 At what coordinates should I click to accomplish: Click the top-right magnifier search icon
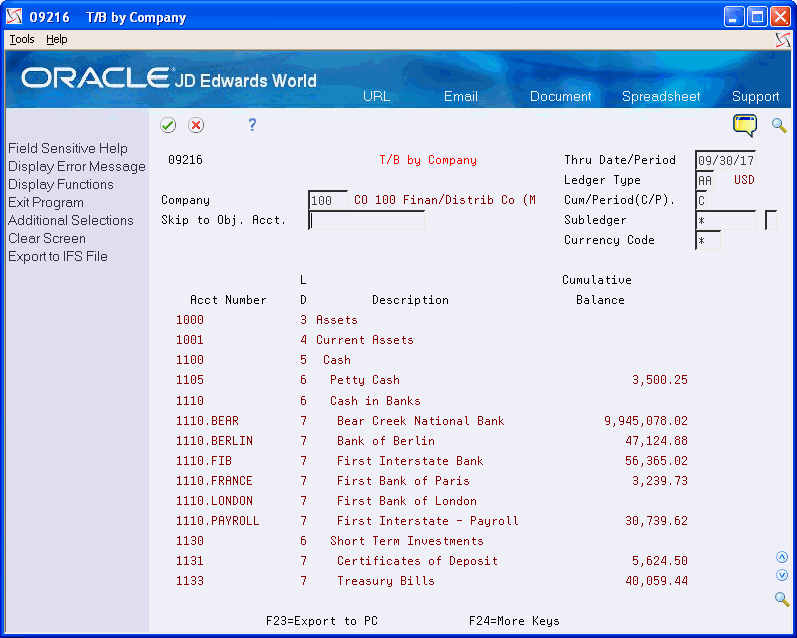(779, 125)
